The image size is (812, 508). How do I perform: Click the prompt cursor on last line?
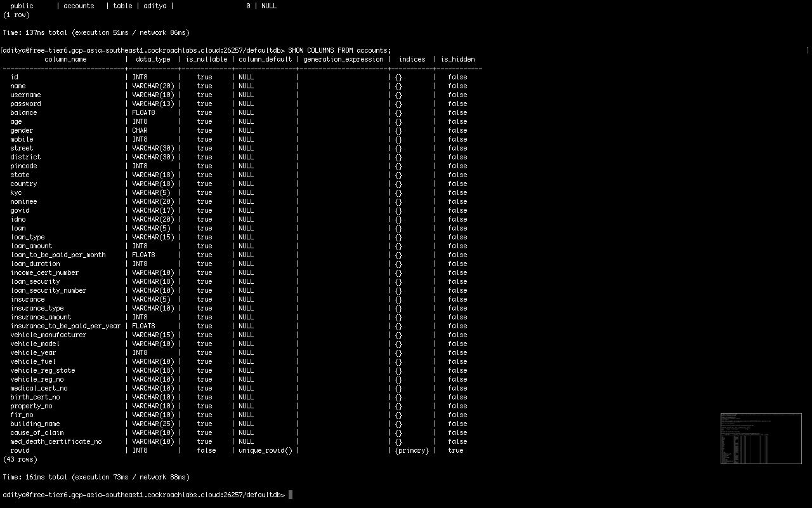tap(291, 495)
